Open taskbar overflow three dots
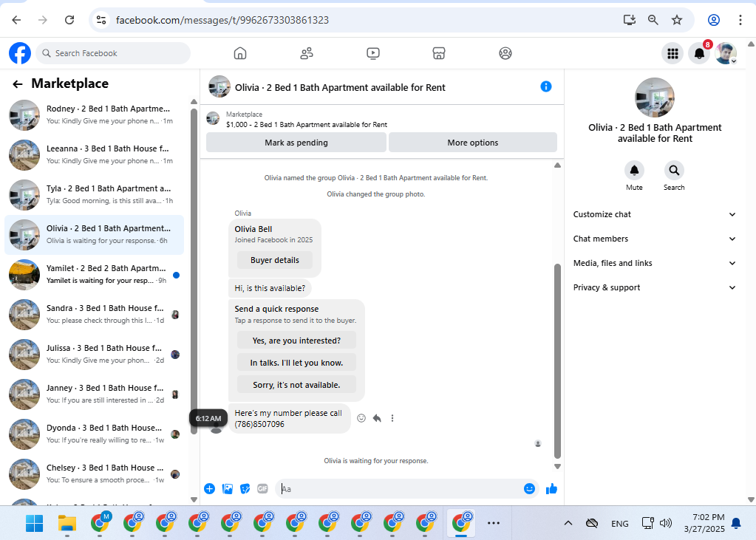The width and height of the screenshot is (756, 540). coord(494,523)
